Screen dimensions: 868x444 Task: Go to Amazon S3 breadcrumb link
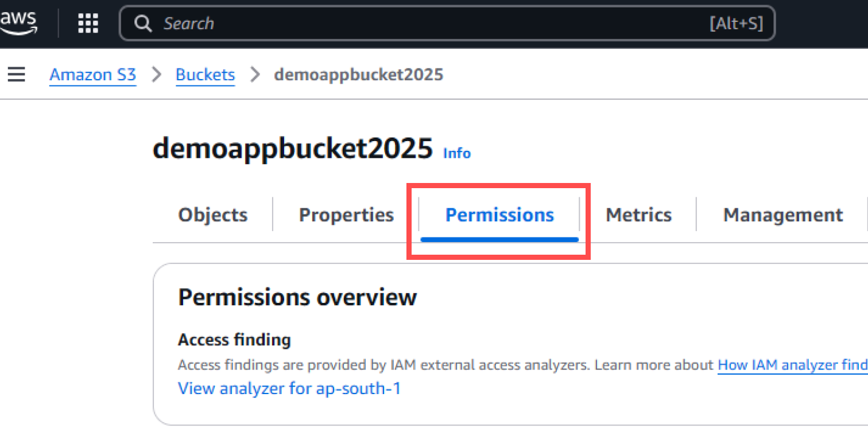click(92, 75)
